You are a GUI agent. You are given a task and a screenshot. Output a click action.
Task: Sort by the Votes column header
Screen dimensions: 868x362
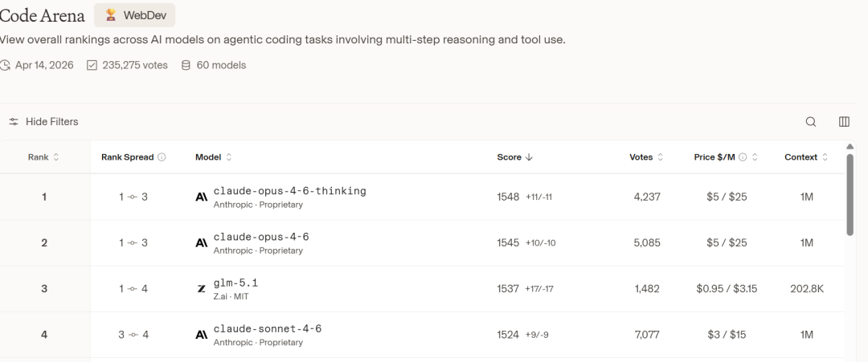click(x=646, y=157)
